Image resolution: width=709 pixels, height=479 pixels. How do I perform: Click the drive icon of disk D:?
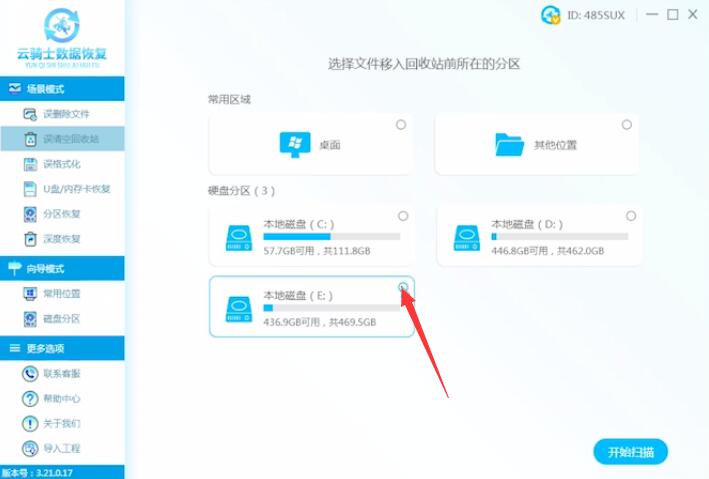pos(467,238)
